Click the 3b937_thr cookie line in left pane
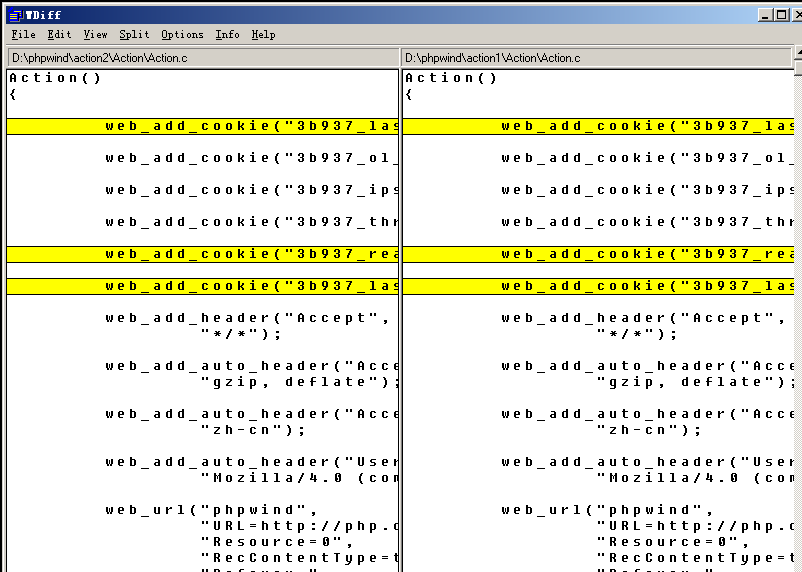 (x=251, y=222)
